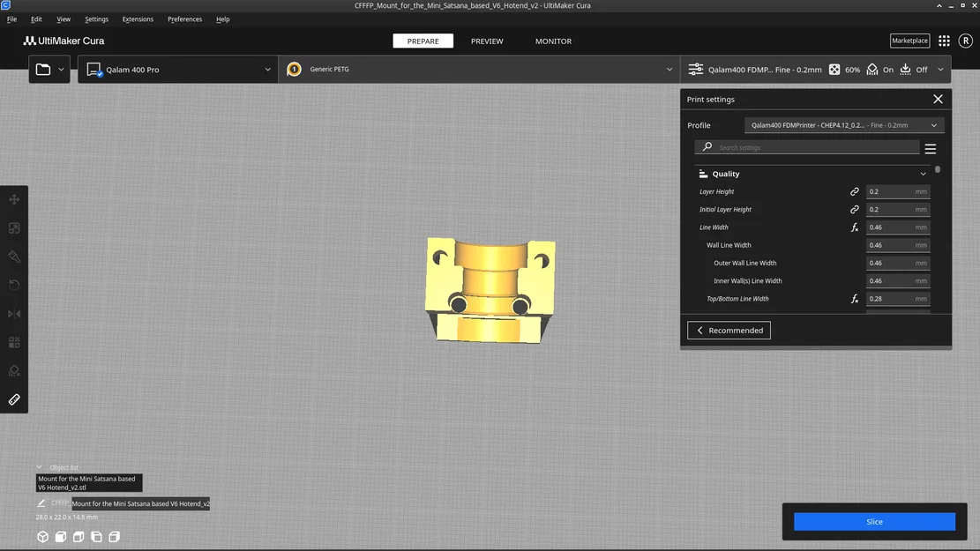Open the View menu
This screenshot has height=551, width=980.
click(64, 19)
